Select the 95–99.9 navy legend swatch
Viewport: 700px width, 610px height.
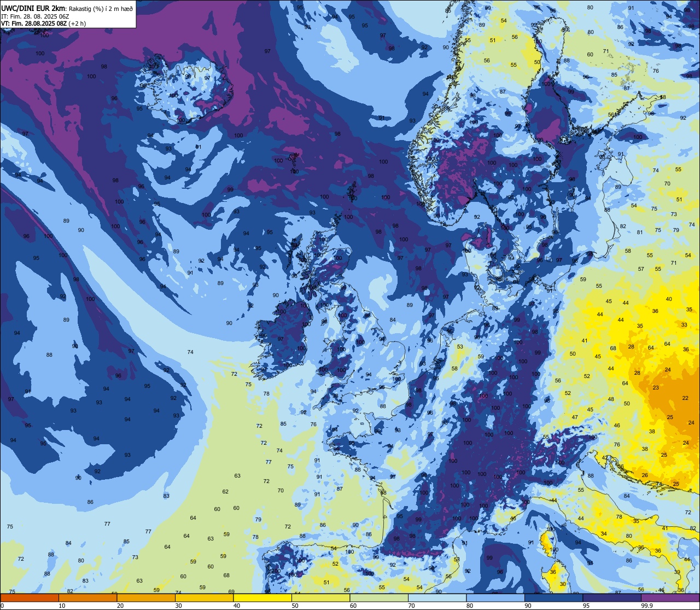[612, 598]
